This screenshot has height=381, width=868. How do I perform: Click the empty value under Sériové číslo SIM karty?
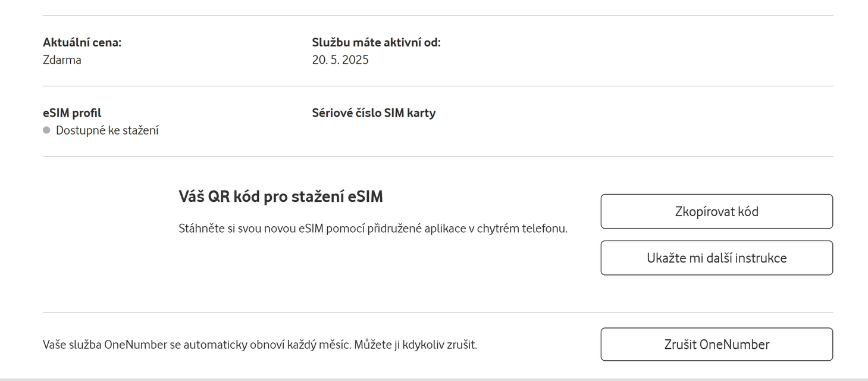[x=374, y=130]
